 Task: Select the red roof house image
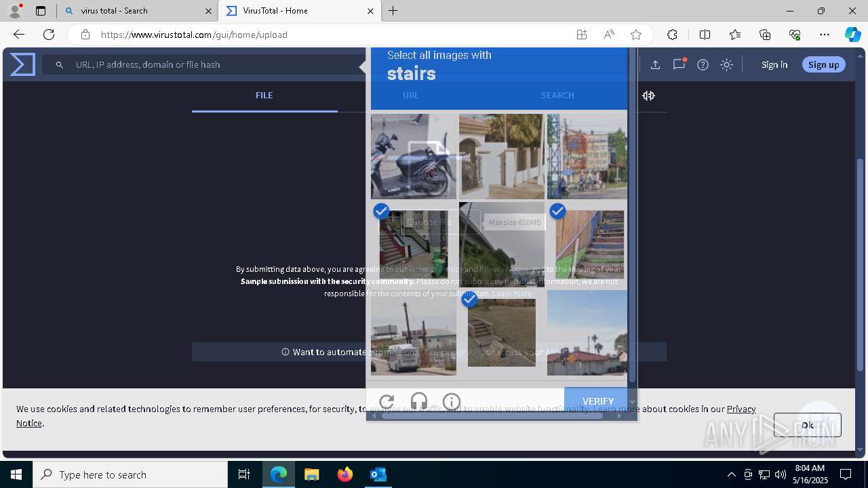(x=587, y=333)
